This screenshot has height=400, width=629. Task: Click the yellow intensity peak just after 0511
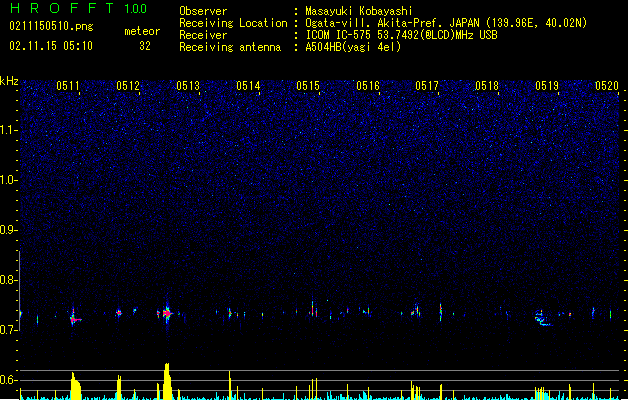75,386
